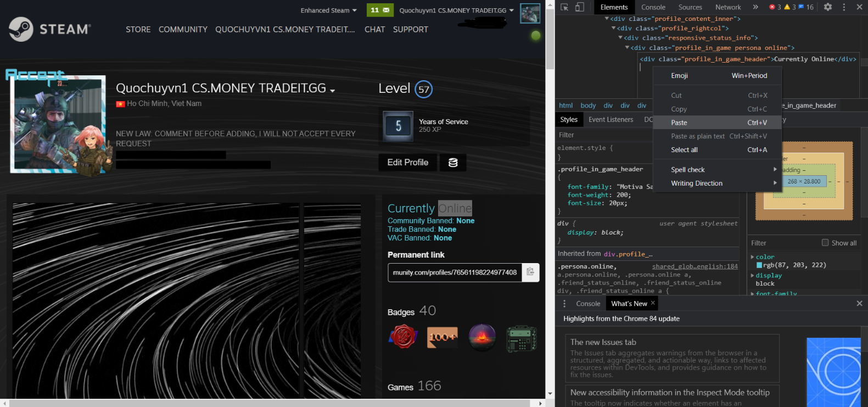This screenshot has width=868, height=407.
Task: Open the green radio device badge
Action: (521, 338)
